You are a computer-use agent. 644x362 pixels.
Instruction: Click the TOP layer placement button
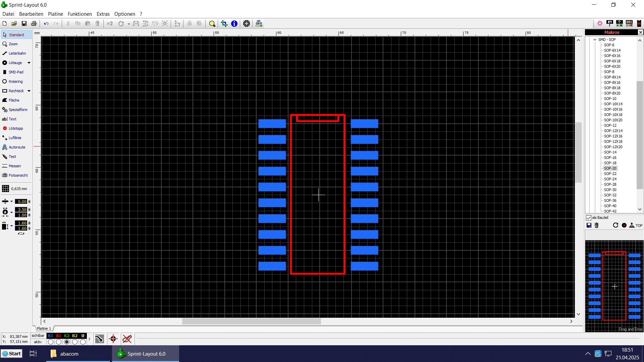[636, 225]
